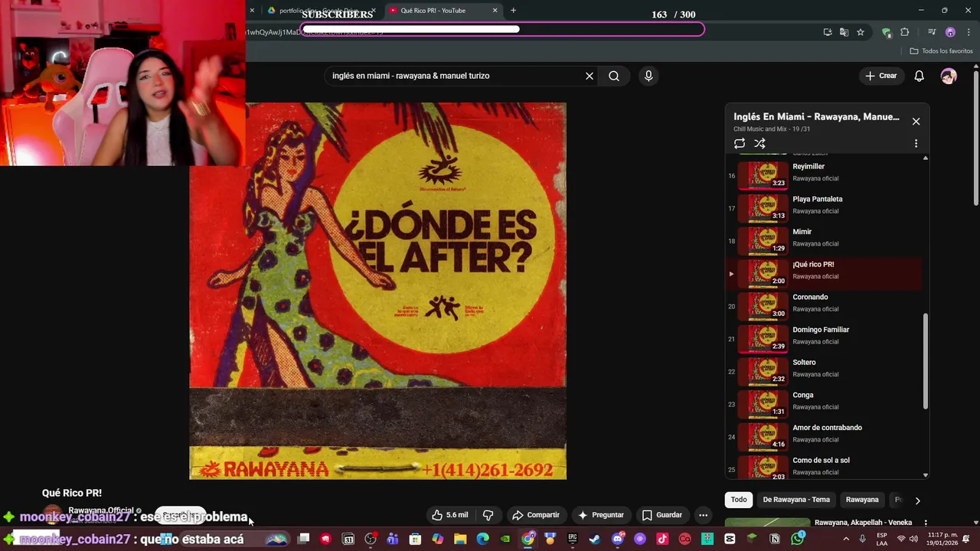This screenshot has width=980, height=551.
Task: Open File Explorer from taskbar
Action: [460, 540]
